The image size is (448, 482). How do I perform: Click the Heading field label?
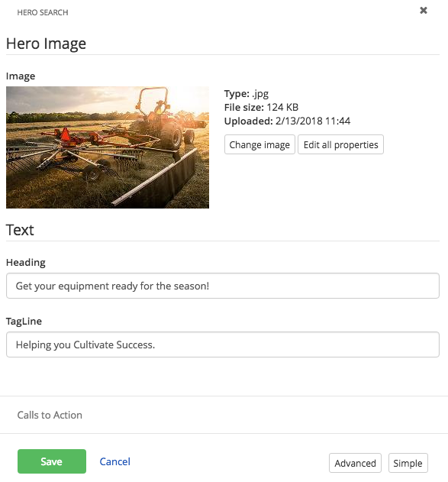pos(26,262)
